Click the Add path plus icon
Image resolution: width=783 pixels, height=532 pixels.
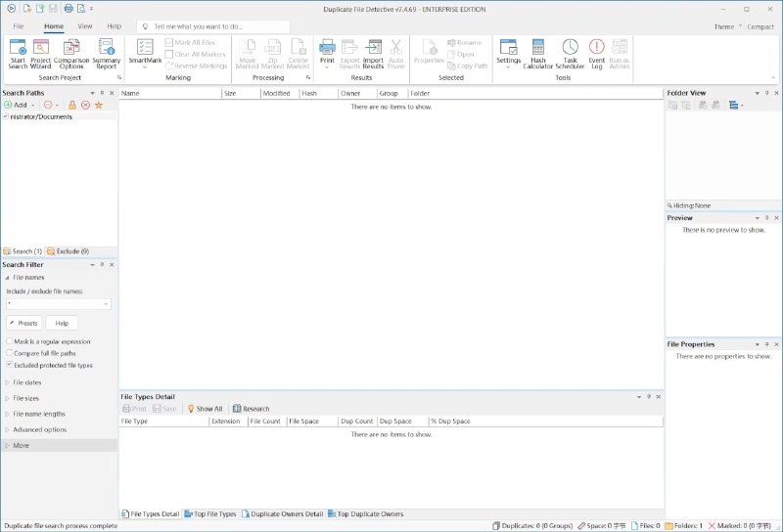8,105
